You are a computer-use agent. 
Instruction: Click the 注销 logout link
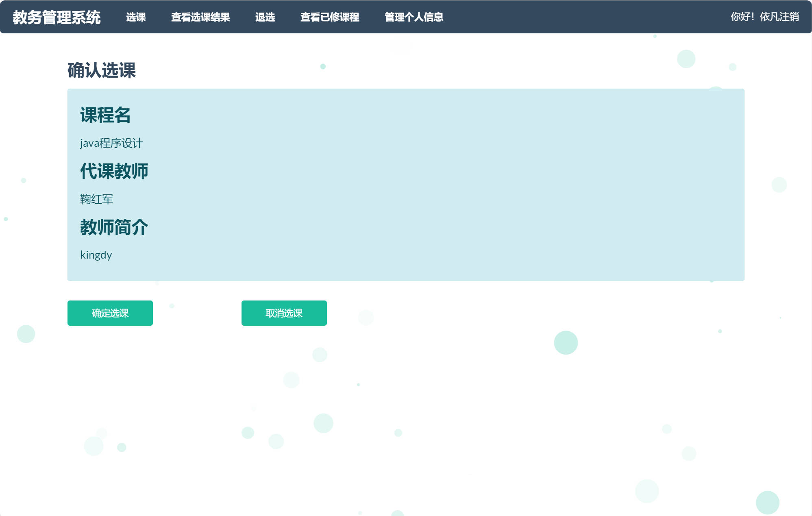(789, 17)
